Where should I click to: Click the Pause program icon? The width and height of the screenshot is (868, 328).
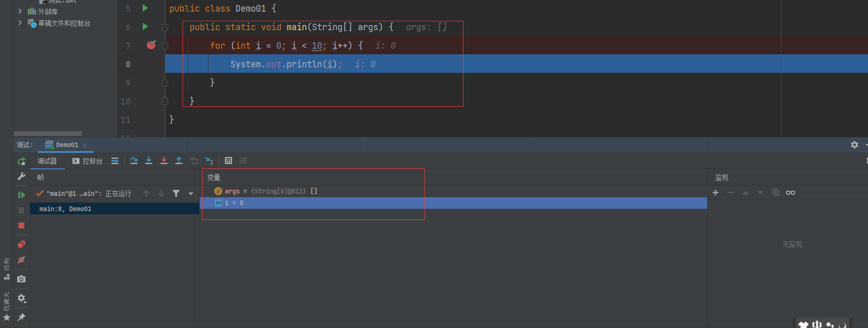pos(21,210)
